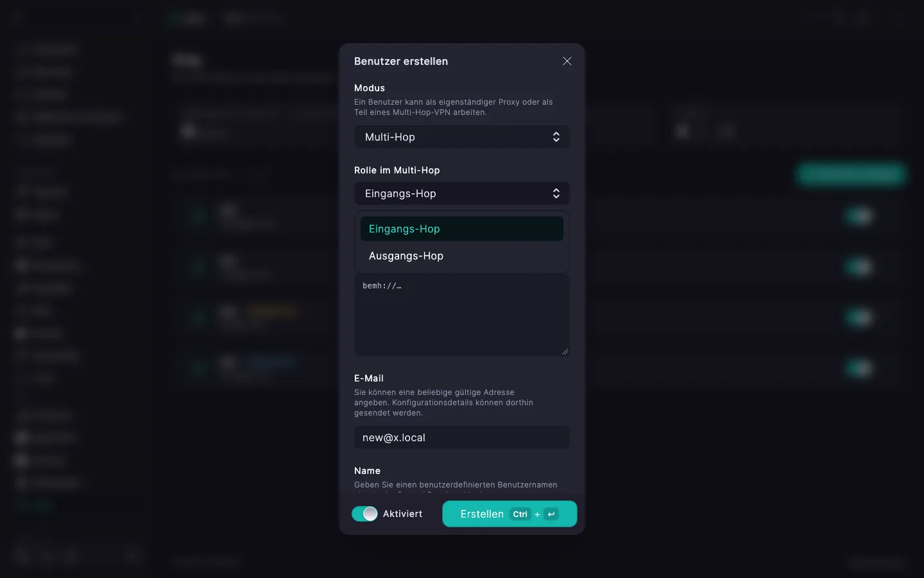Toggle the Aktiviert switch off
This screenshot has height=578, width=924.
(364, 514)
